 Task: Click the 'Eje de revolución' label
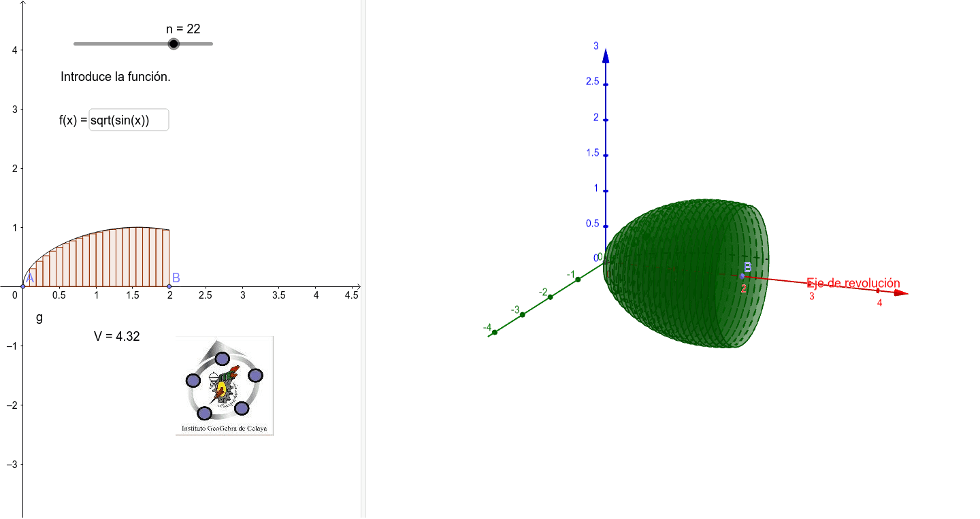coord(853,283)
